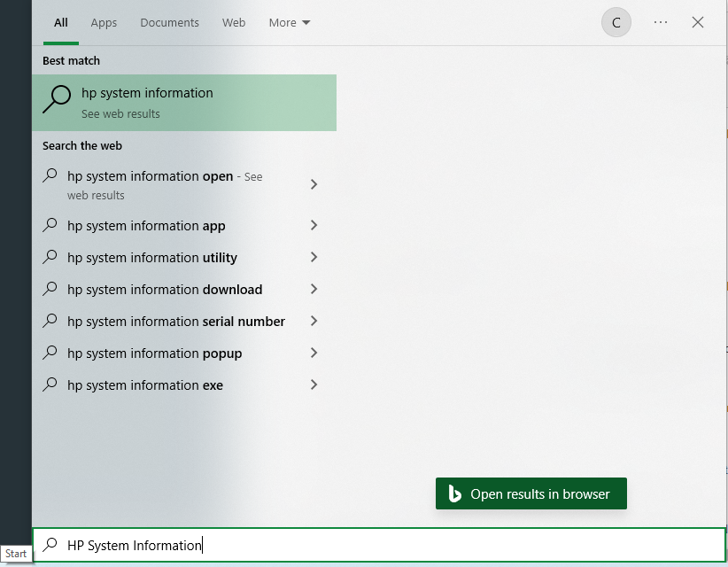Expand chevron for 'serial number' suggestion
The width and height of the screenshot is (728, 567).
[x=314, y=321]
